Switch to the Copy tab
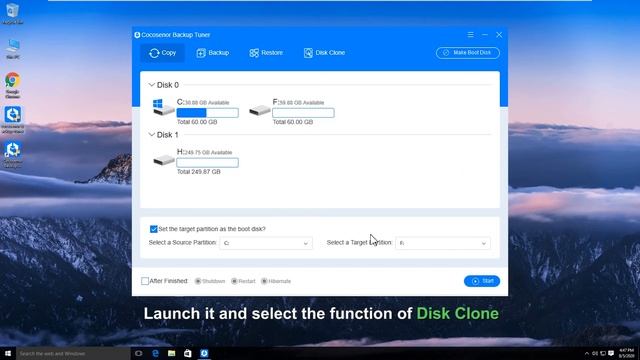This screenshot has height=360, width=640. pyautogui.click(x=162, y=53)
